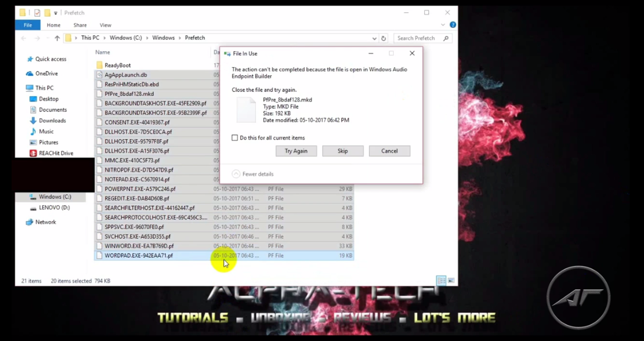Click the search magnifier icon
This screenshot has width=644, height=341.
[x=446, y=38]
